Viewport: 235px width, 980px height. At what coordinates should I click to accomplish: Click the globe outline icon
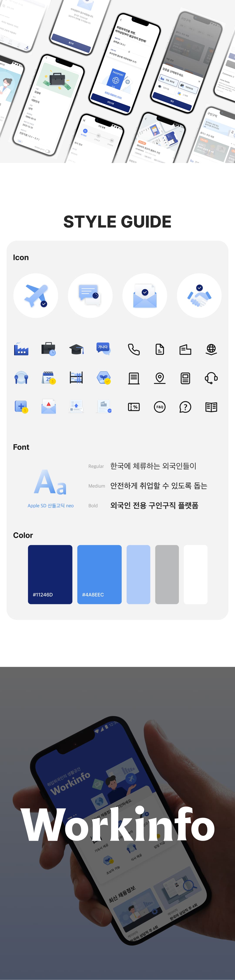coord(211,349)
